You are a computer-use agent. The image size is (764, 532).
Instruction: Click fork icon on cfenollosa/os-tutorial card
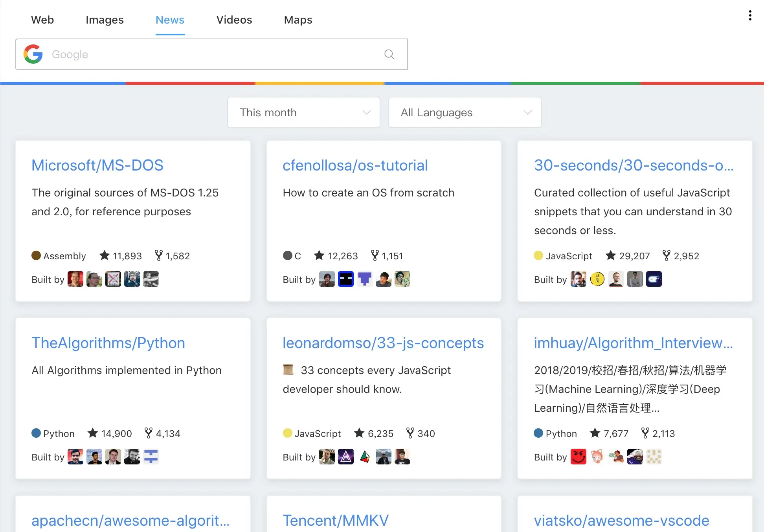[x=375, y=256]
